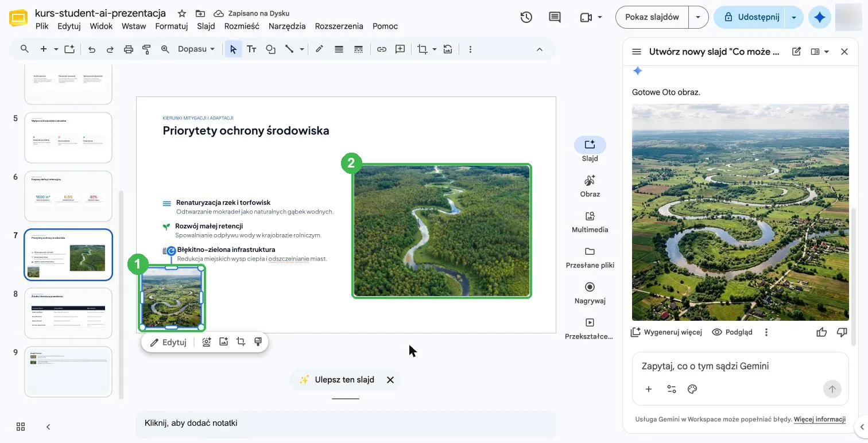Image resolution: width=868 pixels, height=443 pixels.
Task: Open the border weight options
Action: [339, 49]
